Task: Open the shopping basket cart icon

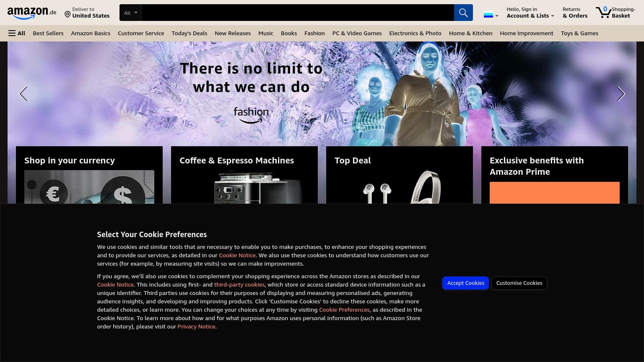Action: [x=603, y=12]
